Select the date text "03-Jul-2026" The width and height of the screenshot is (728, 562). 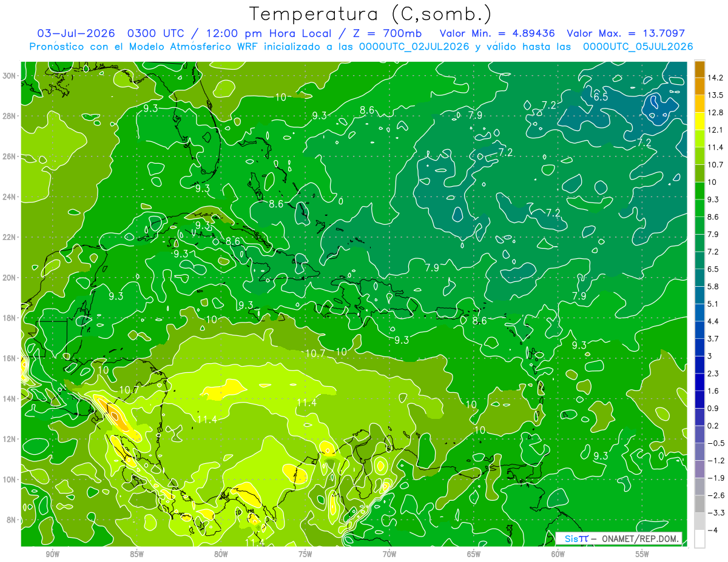pyautogui.click(x=75, y=33)
